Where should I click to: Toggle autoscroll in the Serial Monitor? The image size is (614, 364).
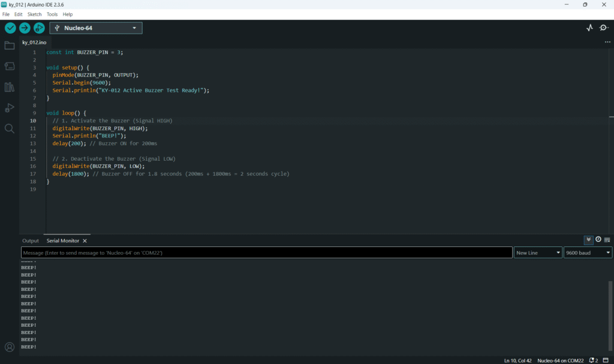tap(589, 239)
